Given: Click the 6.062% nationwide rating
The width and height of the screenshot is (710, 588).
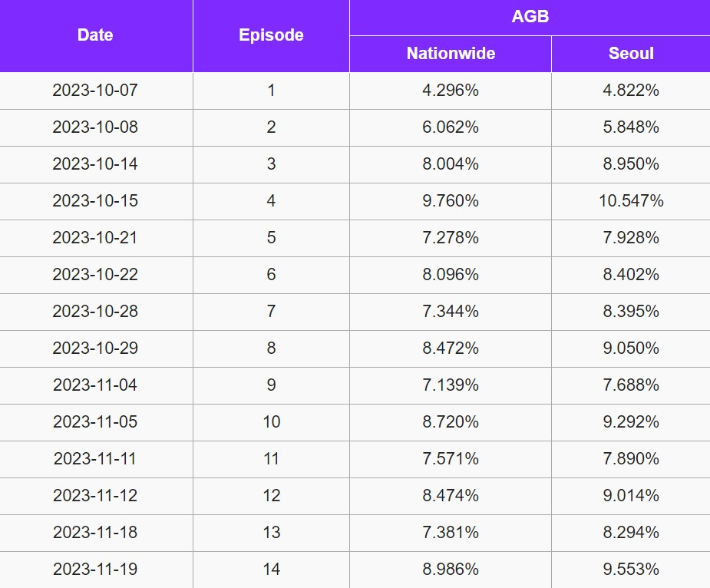Looking at the screenshot, I should click(x=451, y=127).
